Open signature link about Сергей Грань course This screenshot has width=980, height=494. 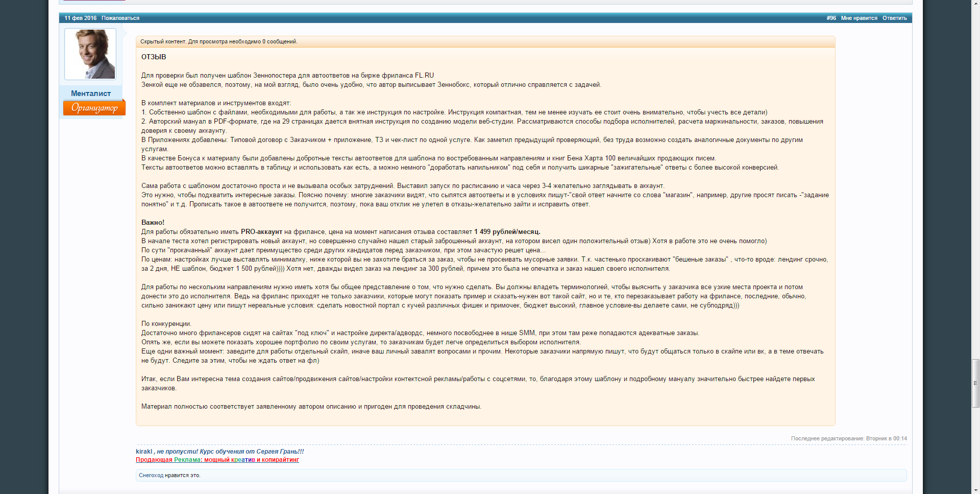click(230, 451)
